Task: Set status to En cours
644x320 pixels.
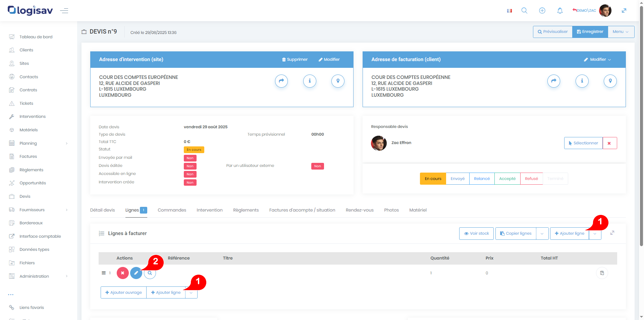Action: coord(433,179)
